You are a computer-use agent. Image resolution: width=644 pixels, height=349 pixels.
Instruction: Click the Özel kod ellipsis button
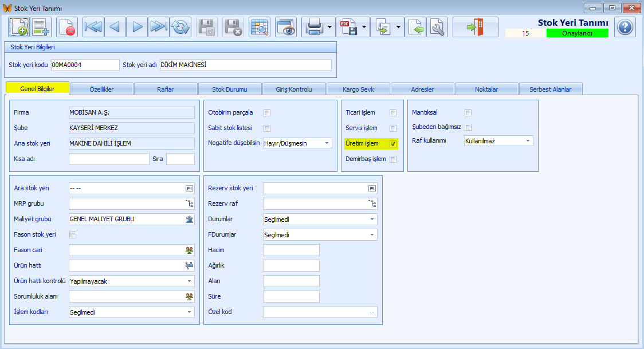tap(372, 312)
